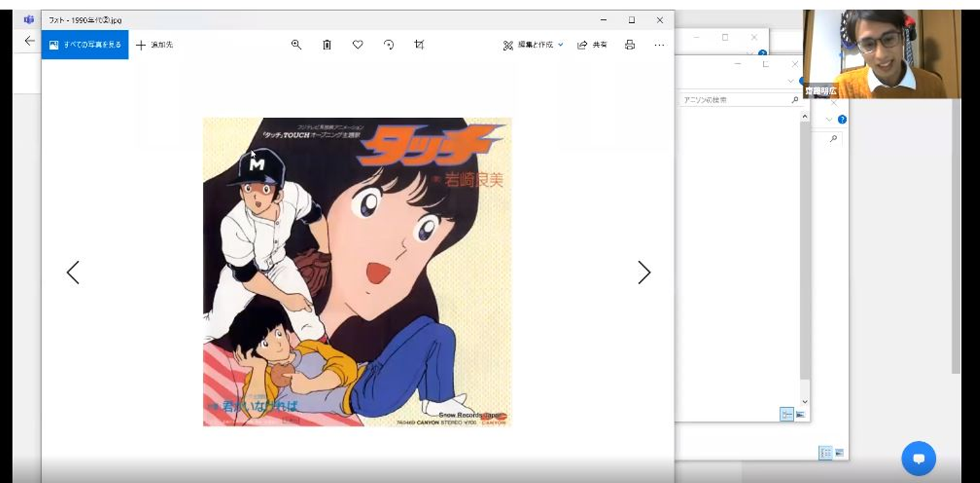
Task: Open the more options ellipsis menu
Action: tap(659, 45)
